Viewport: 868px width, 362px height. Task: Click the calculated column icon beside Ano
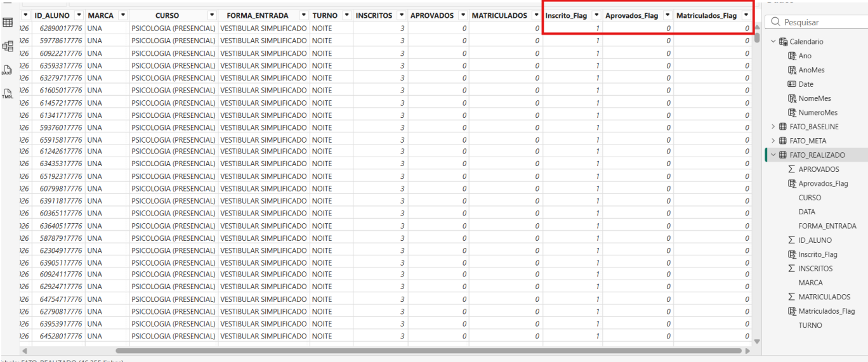click(x=792, y=56)
